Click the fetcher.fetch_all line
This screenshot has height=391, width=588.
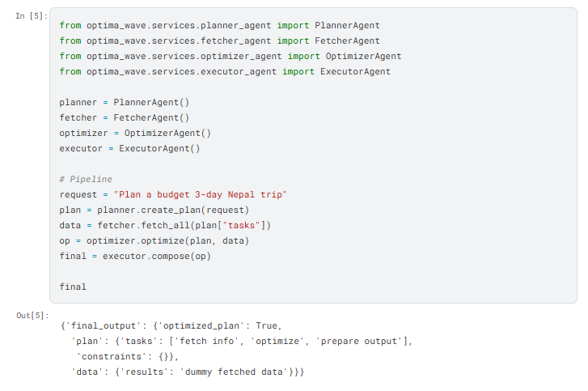(165, 225)
